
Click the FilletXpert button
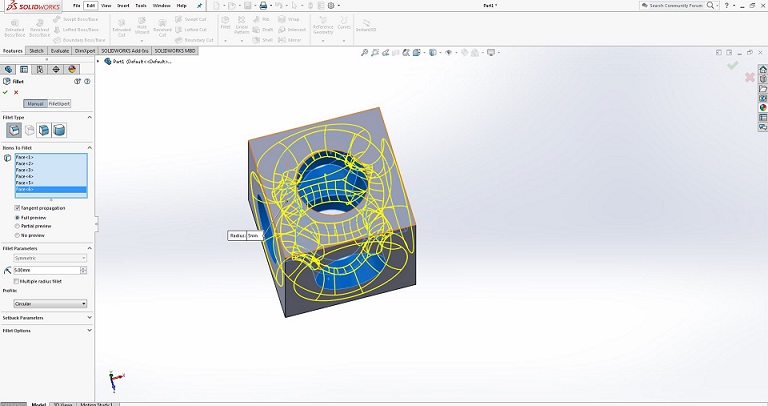tap(59, 104)
